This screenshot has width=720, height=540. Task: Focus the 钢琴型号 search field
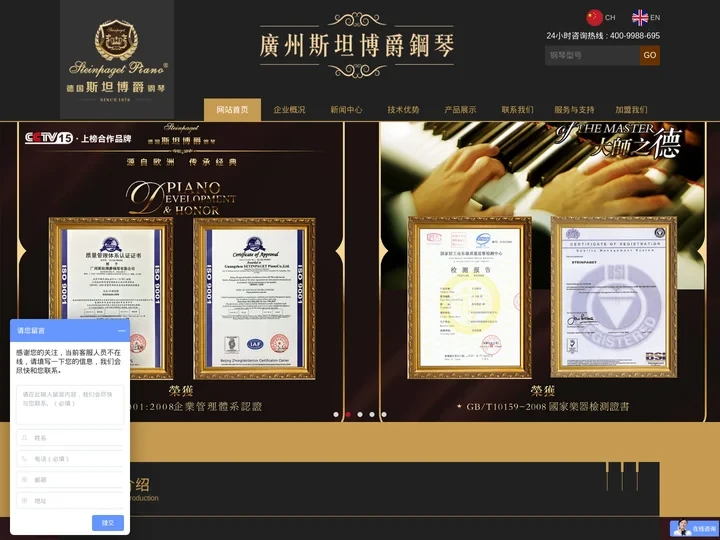point(592,55)
